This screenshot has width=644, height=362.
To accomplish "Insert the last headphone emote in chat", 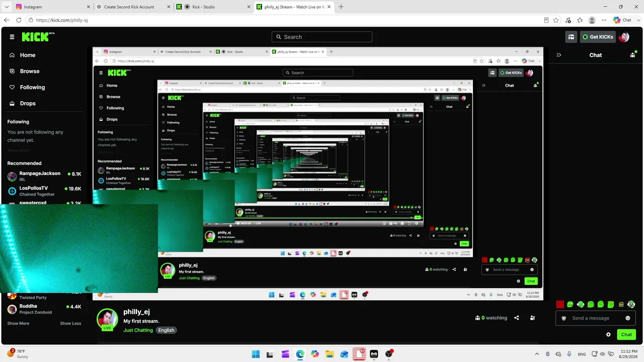I will point(631,304).
